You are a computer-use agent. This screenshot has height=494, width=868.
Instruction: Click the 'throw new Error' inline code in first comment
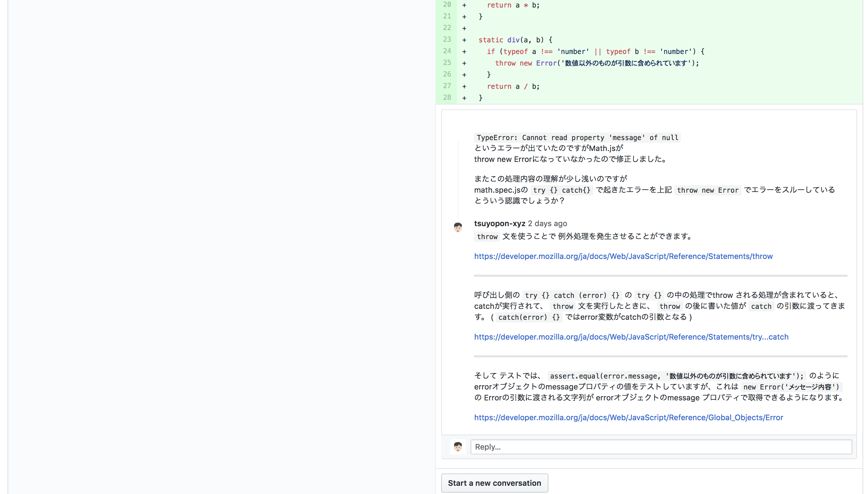pyautogui.click(x=708, y=190)
